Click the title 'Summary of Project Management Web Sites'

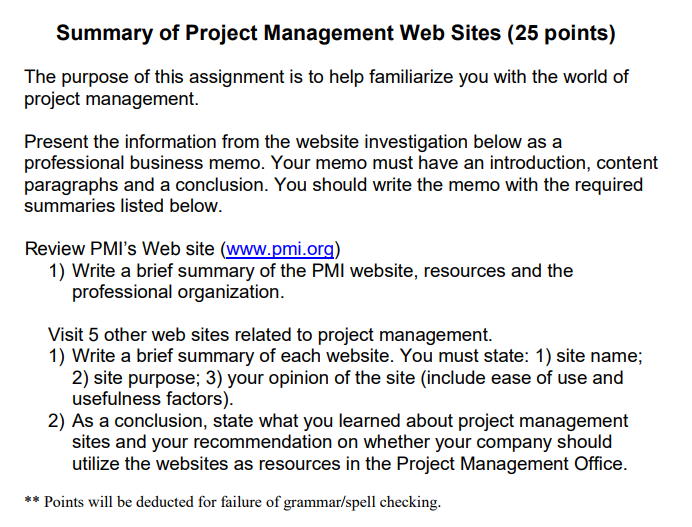coord(278,33)
